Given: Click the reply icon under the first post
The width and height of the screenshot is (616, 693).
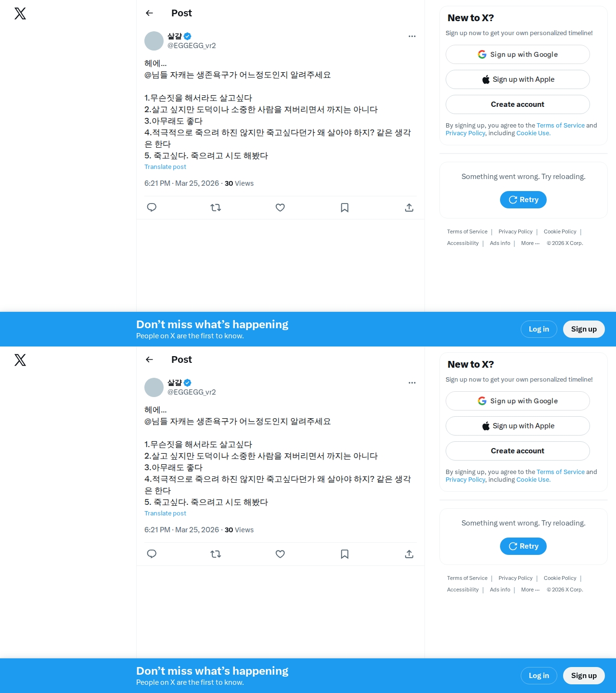Looking at the screenshot, I should (x=152, y=207).
